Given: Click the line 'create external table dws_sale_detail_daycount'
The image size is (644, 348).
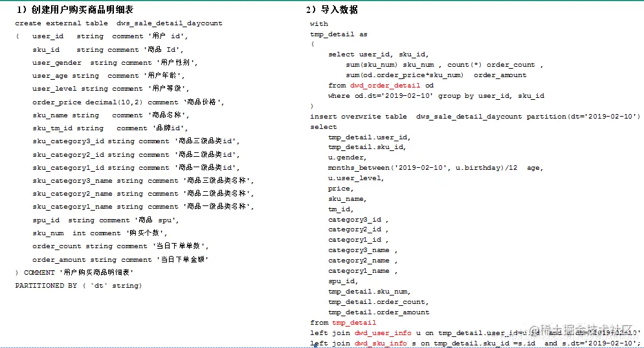Looking at the screenshot, I should [118, 23].
